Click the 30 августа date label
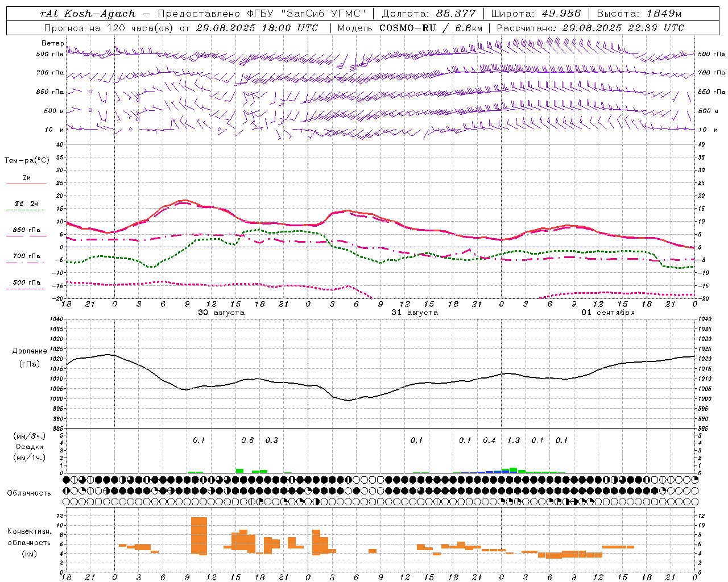This screenshot has height=582, width=728. tap(221, 313)
